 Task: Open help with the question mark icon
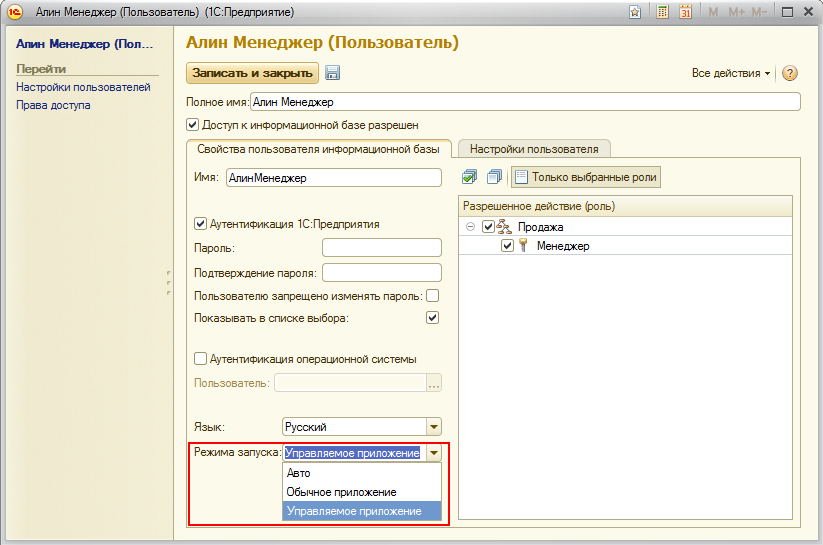pos(790,73)
